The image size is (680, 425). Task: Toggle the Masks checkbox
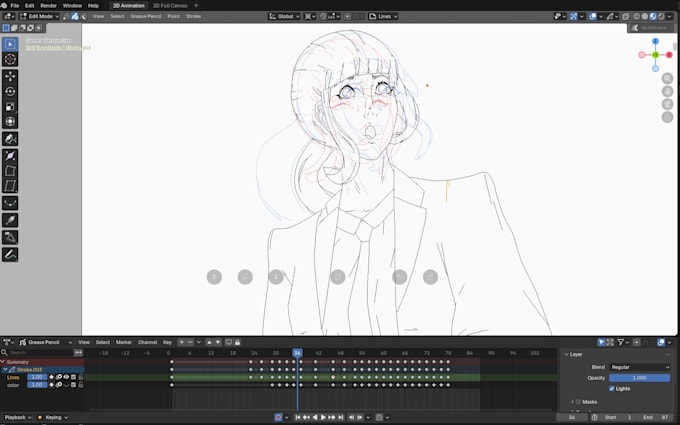click(578, 402)
